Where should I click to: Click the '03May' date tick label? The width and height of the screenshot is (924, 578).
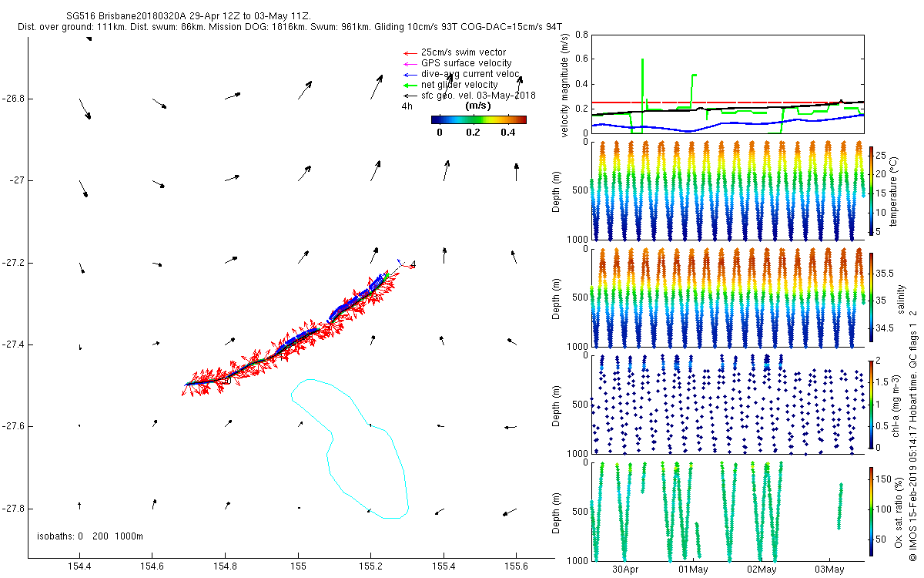point(829,570)
